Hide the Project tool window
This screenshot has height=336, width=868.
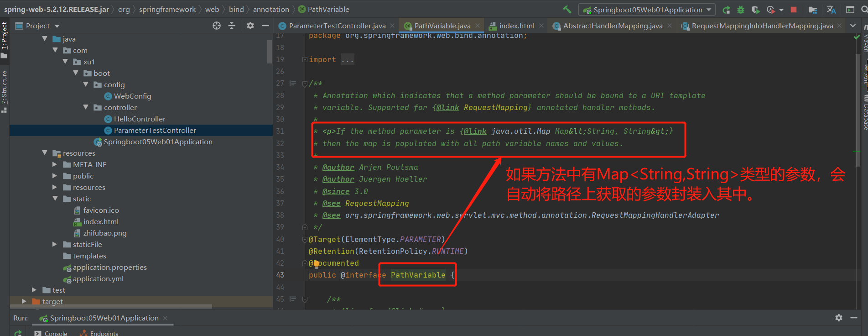coord(265,26)
